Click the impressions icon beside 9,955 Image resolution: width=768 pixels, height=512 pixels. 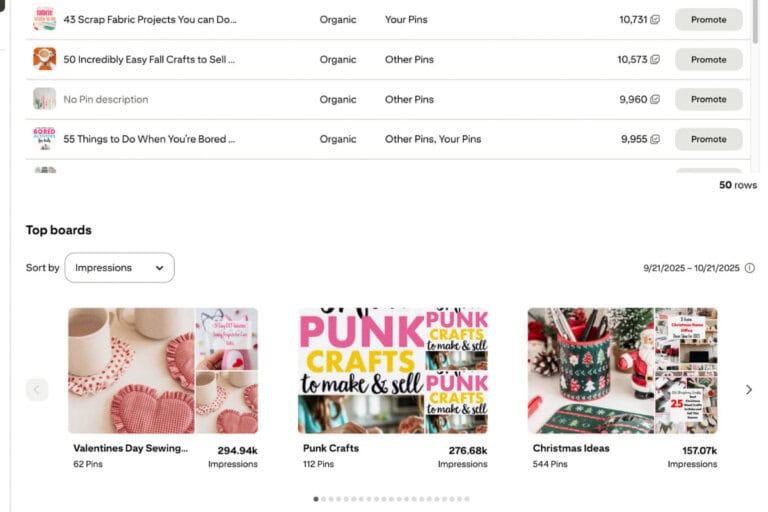pyautogui.click(x=655, y=139)
